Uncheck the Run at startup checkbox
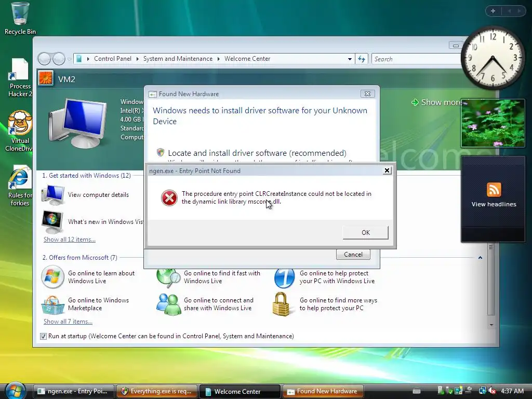This screenshot has height=399, width=532. pyautogui.click(x=43, y=336)
